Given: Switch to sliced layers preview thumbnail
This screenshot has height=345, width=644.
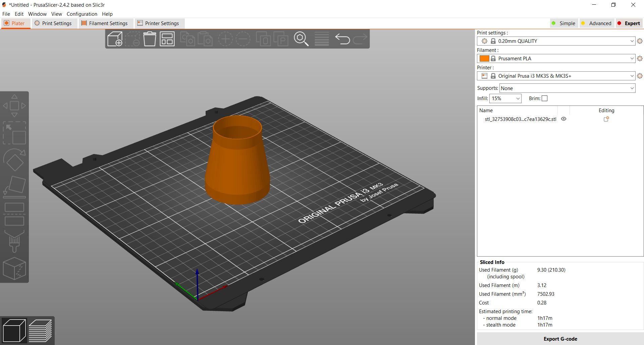Looking at the screenshot, I should [40, 330].
